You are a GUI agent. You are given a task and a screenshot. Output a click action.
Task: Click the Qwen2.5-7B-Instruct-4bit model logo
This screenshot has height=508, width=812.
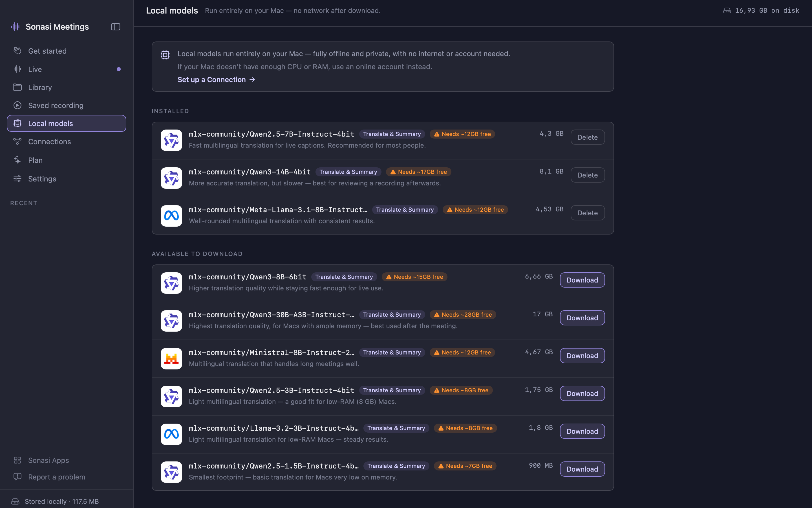point(171,141)
